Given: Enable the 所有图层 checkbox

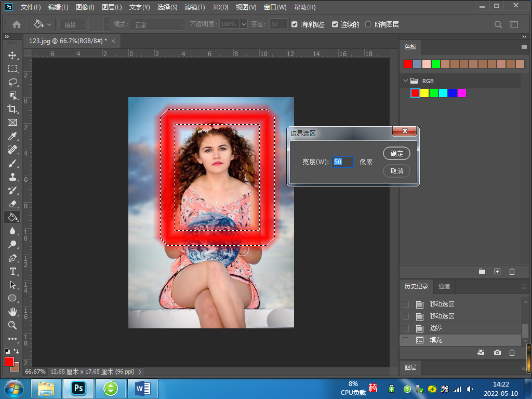Looking at the screenshot, I should (x=368, y=24).
